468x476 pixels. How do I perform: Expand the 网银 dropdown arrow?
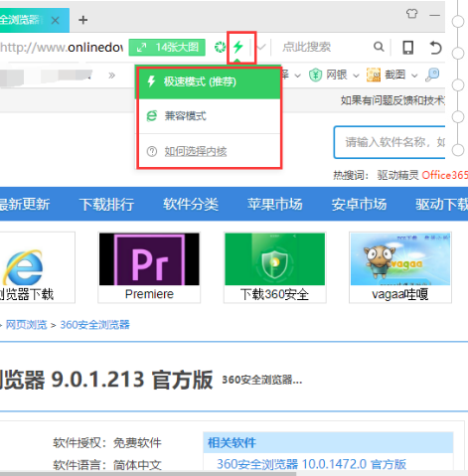click(356, 76)
